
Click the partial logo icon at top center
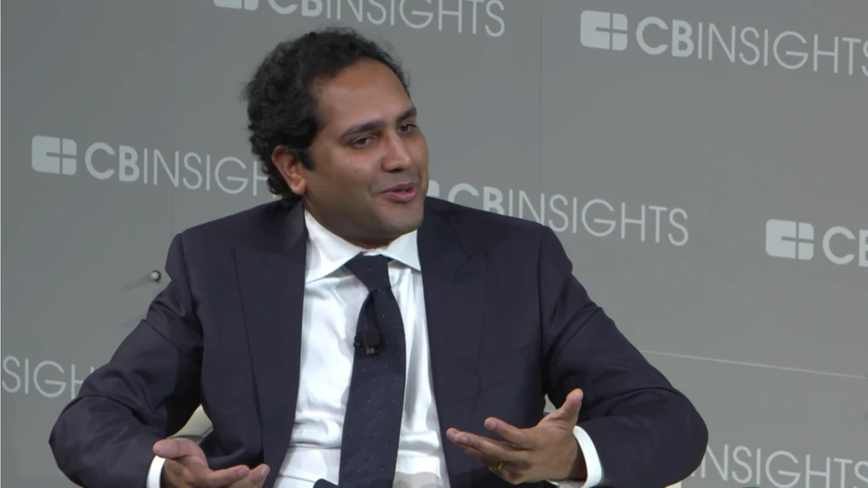point(235,5)
